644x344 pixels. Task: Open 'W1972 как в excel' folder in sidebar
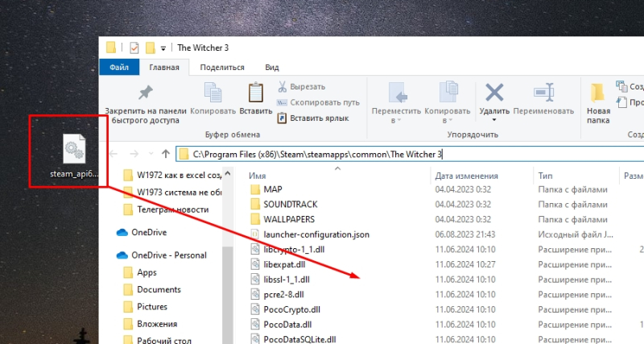click(x=172, y=176)
